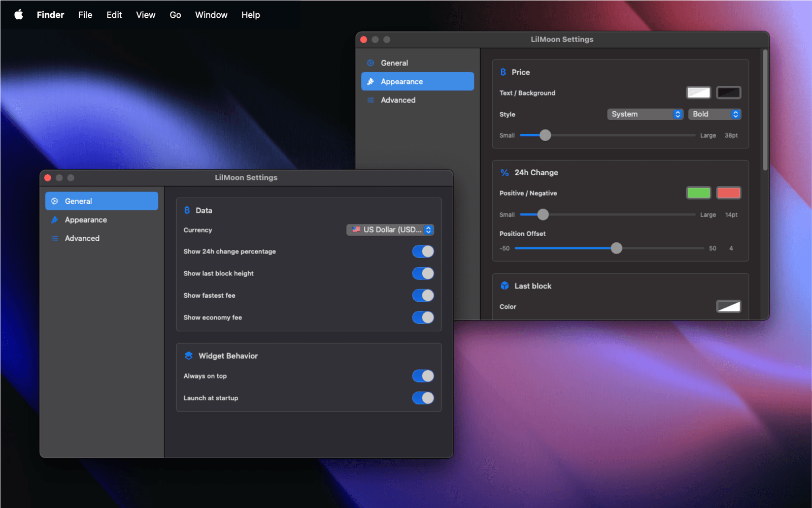The image size is (812, 508).
Task: Click the Widget Behavior heading
Action: [228, 356]
